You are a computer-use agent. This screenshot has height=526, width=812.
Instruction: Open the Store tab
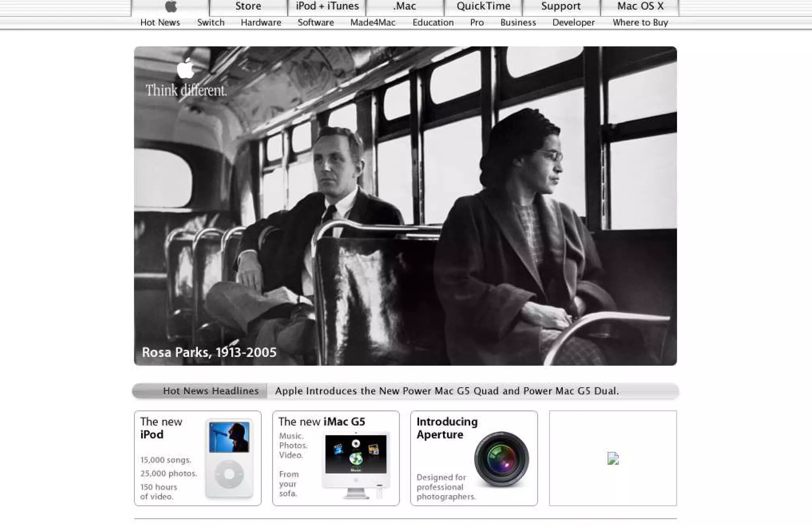click(x=248, y=7)
